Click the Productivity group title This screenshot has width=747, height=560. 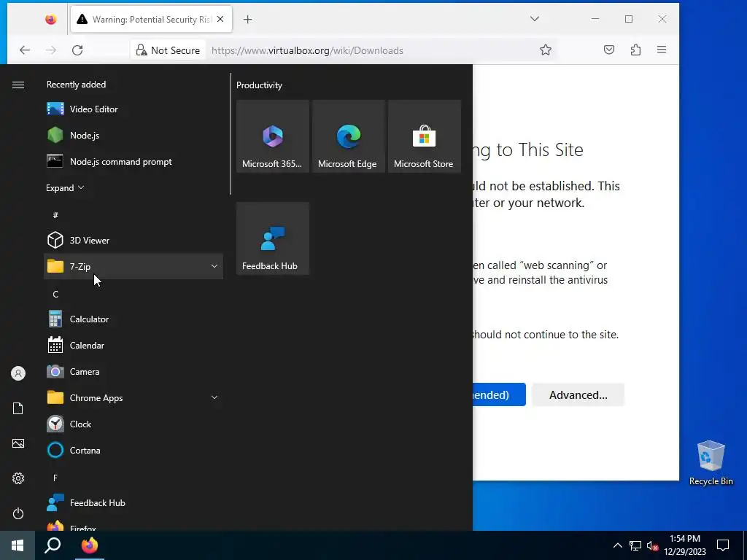tap(259, 85)
